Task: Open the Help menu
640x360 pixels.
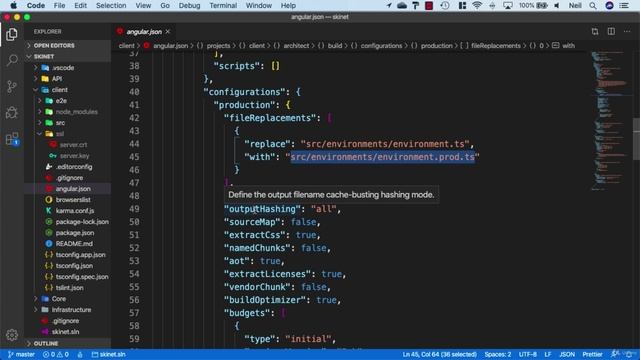Action: coord(288,5)
